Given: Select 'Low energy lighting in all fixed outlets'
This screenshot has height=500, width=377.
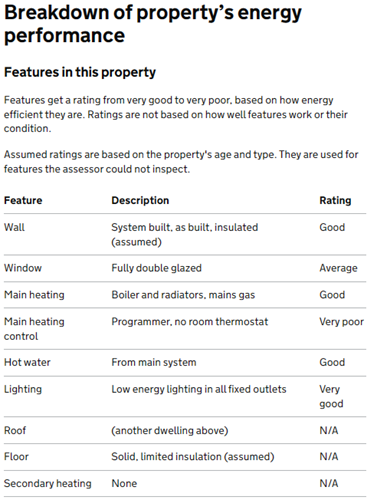Looking at the screenshot, I should tap(199, 389).
